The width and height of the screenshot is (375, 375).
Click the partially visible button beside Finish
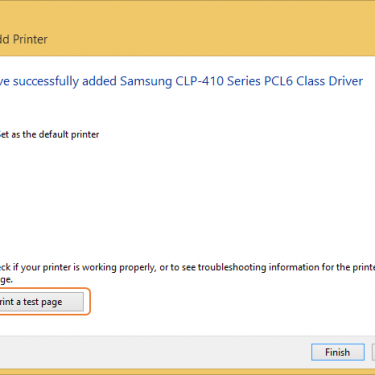pos(373,352)
